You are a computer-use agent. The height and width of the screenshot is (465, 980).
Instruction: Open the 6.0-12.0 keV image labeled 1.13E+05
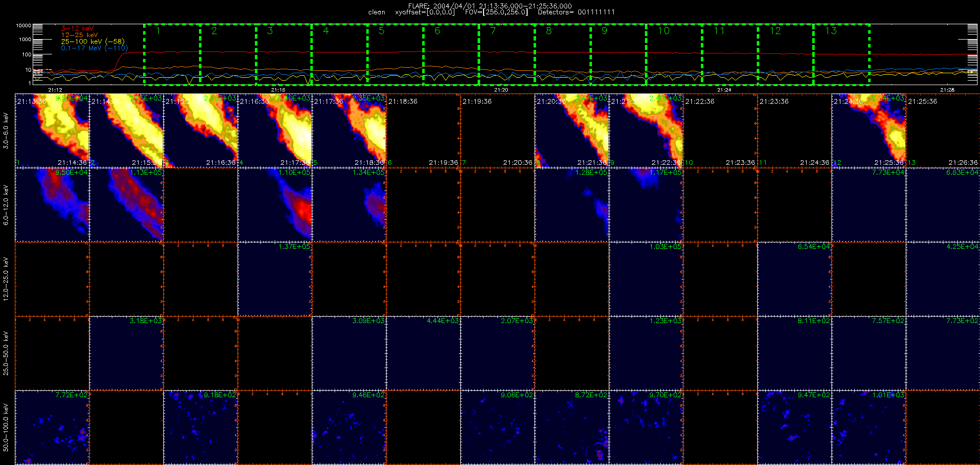click(127, 205)
